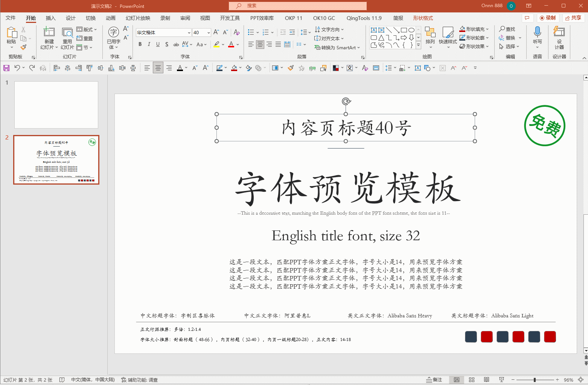The width and height of the screenshot is (588, 385).
Task: Click the Reuse Slides icon
Action: [67, 33]
